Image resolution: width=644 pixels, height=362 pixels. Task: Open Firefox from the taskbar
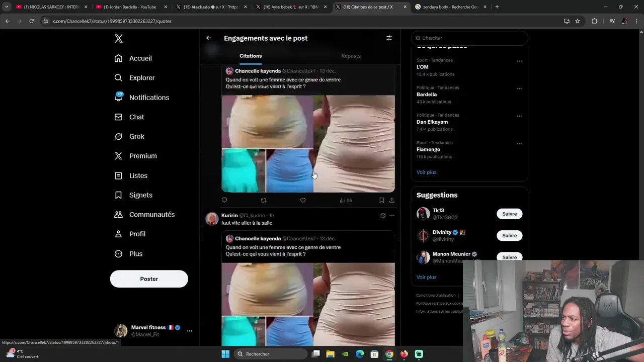tap(404, 354)
